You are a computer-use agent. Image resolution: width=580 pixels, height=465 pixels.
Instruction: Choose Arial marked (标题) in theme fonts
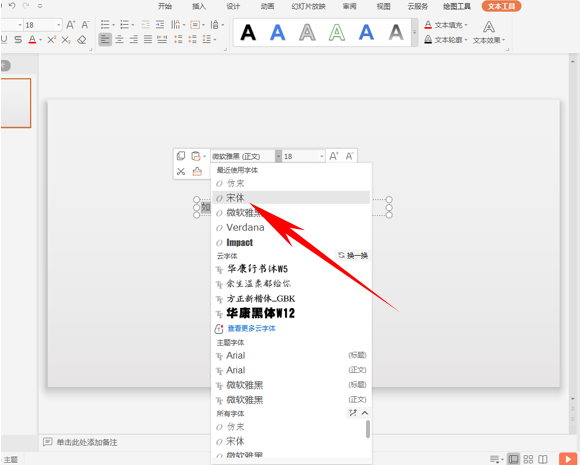click(291, 356)
